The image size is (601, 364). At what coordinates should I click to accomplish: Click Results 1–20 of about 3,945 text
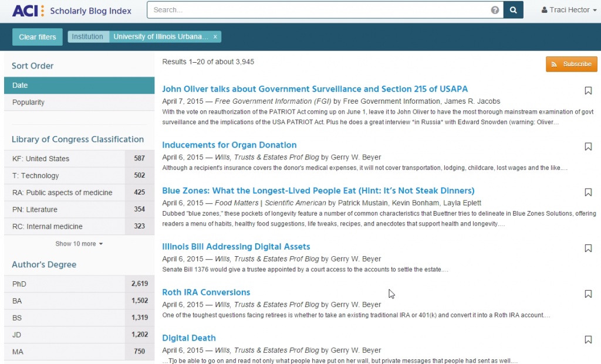tap(208, 62)
